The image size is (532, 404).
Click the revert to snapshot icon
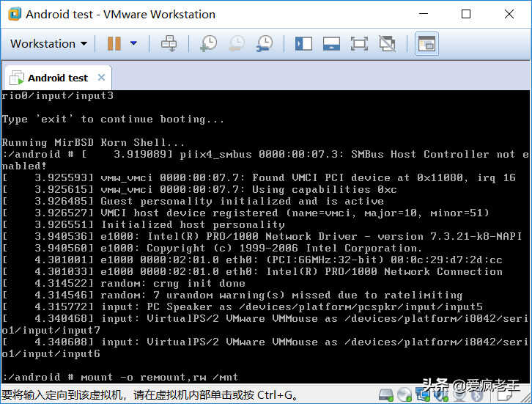(237, 44)
